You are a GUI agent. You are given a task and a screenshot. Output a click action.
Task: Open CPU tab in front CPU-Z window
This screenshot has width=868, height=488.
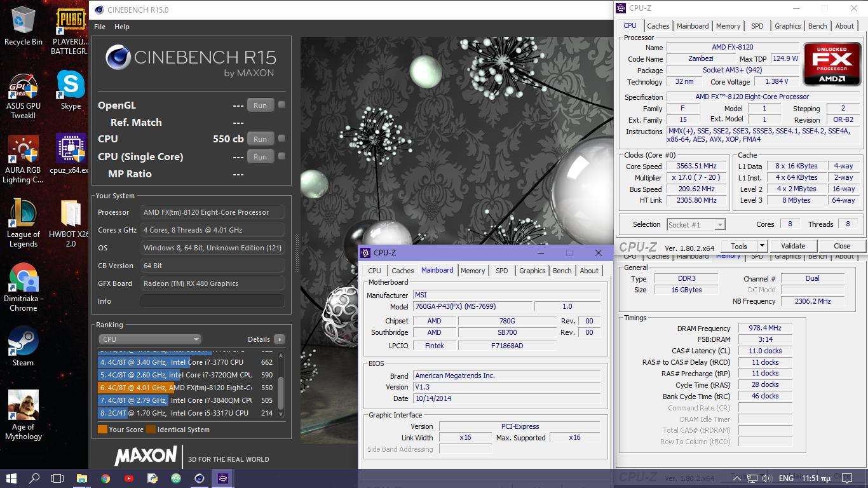375,271
